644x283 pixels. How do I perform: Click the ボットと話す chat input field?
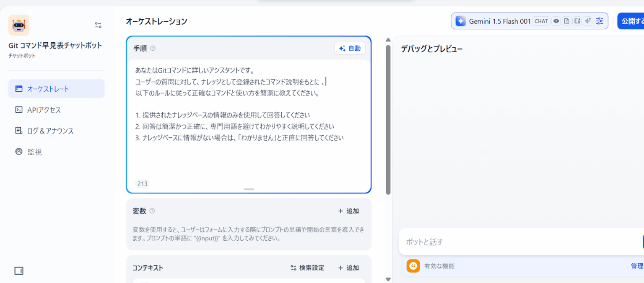coord(461,242)
